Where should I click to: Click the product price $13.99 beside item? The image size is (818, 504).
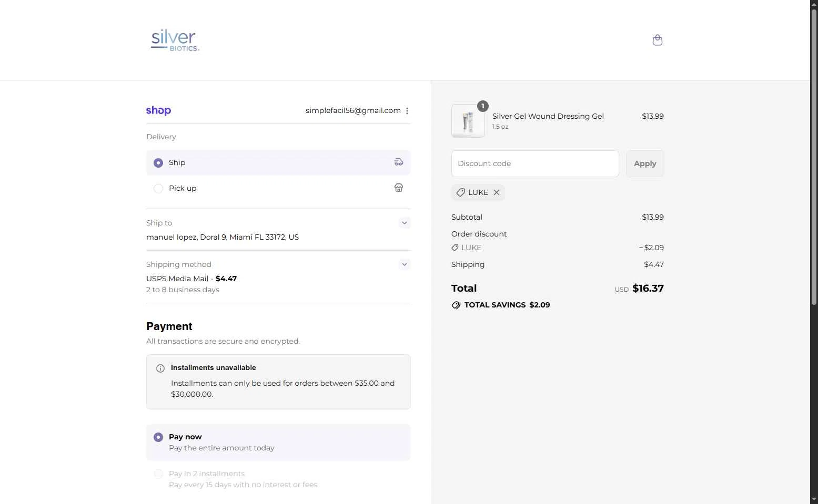653,116
